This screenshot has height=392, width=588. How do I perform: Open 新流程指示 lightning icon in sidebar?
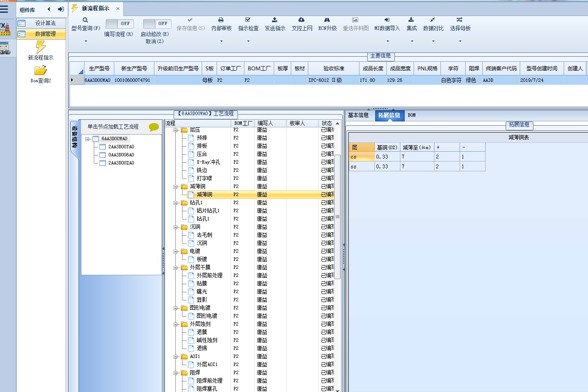[41, 46]
